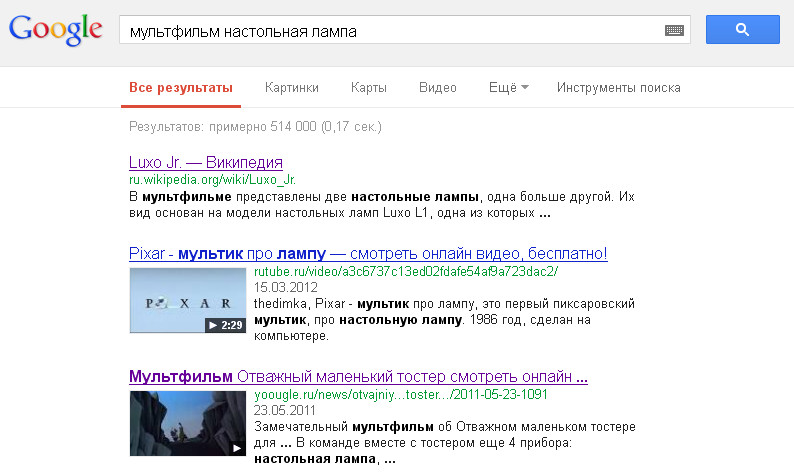The height and width of the screenshot is (473, 794).
Task: Open the virtual keyboard icon in search box
Action: tap(674, 30)
